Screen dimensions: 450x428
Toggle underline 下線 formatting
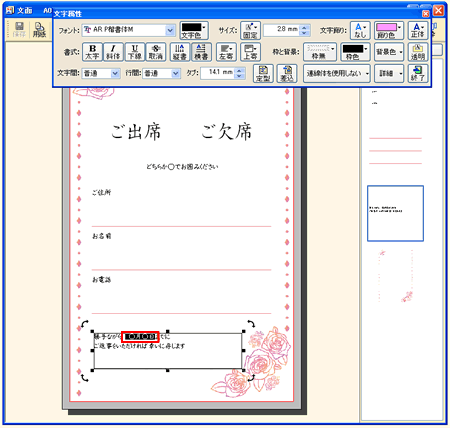(135, 52)
